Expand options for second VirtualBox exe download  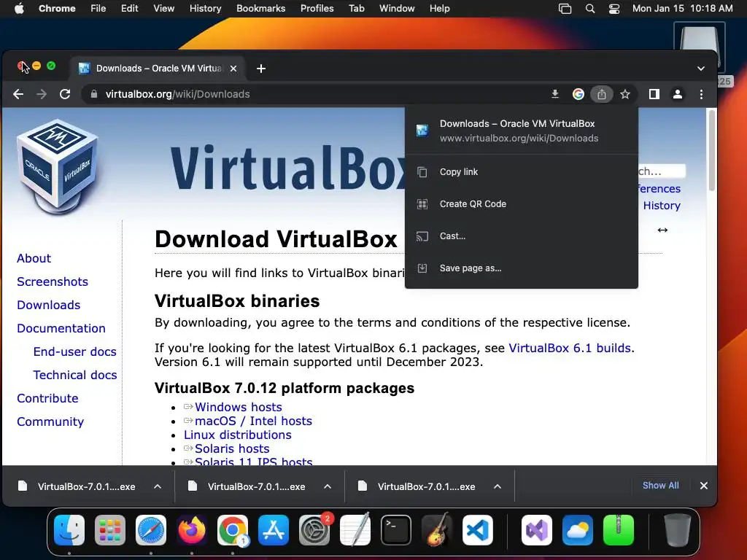pos(328,486)
